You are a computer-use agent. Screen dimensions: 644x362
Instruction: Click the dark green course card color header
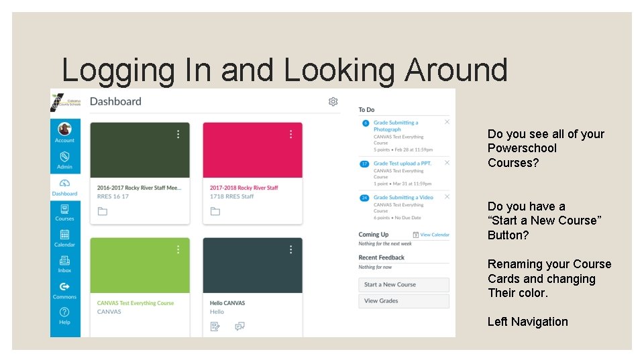[140, 150]
